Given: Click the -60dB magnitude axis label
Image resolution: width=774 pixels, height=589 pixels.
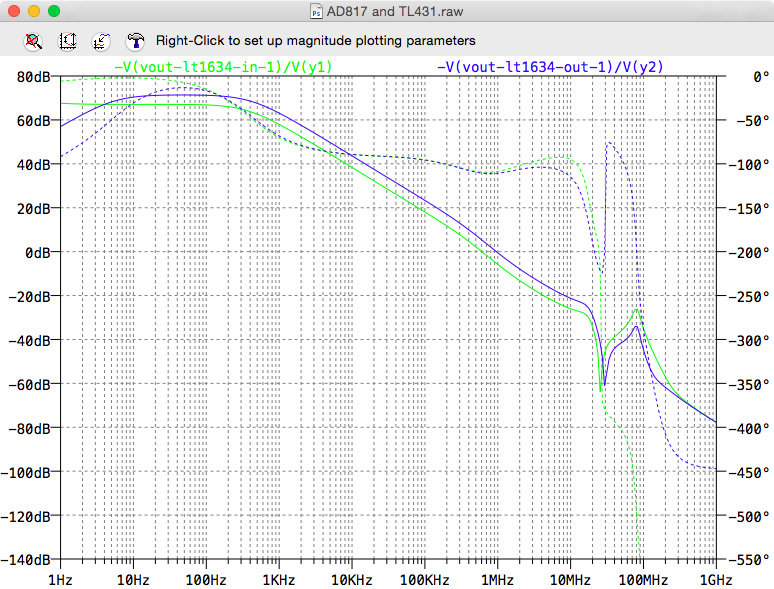Looking at the screenshot, I should point(30,384).
